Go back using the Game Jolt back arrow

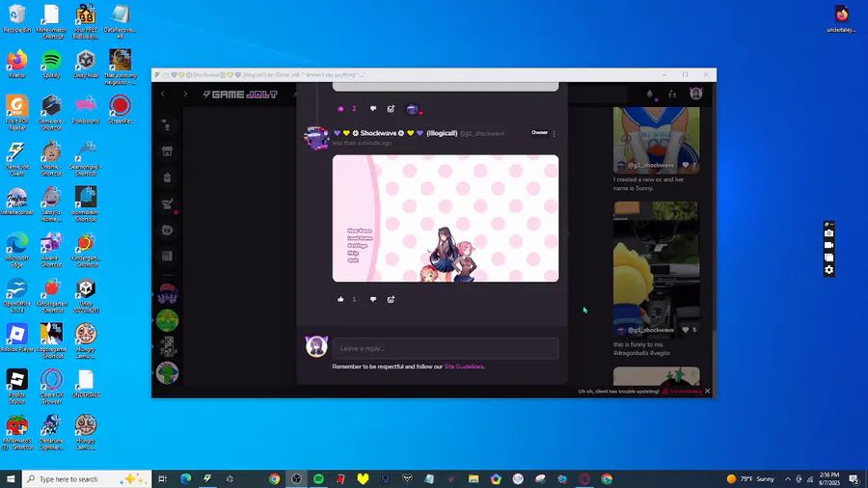click(x=163, y=95)
